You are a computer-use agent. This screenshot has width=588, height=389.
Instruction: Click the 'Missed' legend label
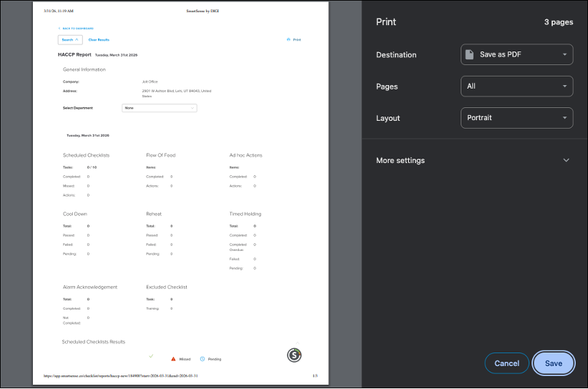[x=185, y=360]
